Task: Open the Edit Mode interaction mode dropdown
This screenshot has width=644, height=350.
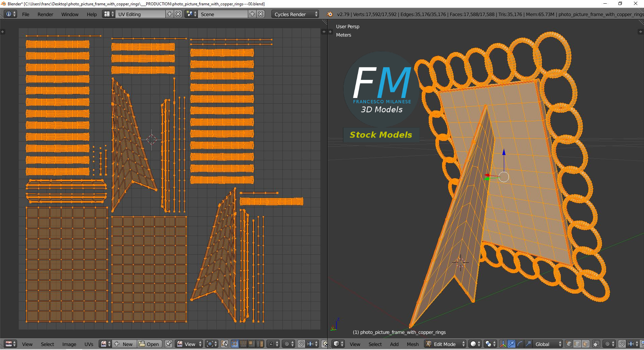Action: [445, 344]
